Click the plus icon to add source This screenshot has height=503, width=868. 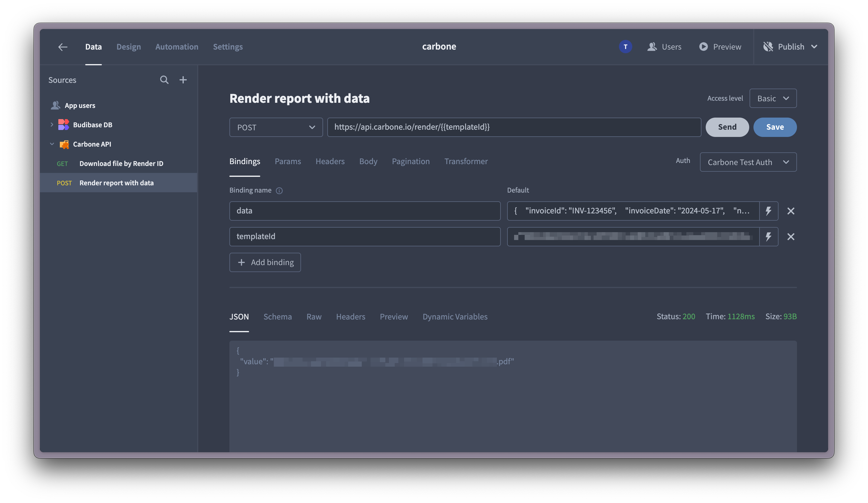183,80
